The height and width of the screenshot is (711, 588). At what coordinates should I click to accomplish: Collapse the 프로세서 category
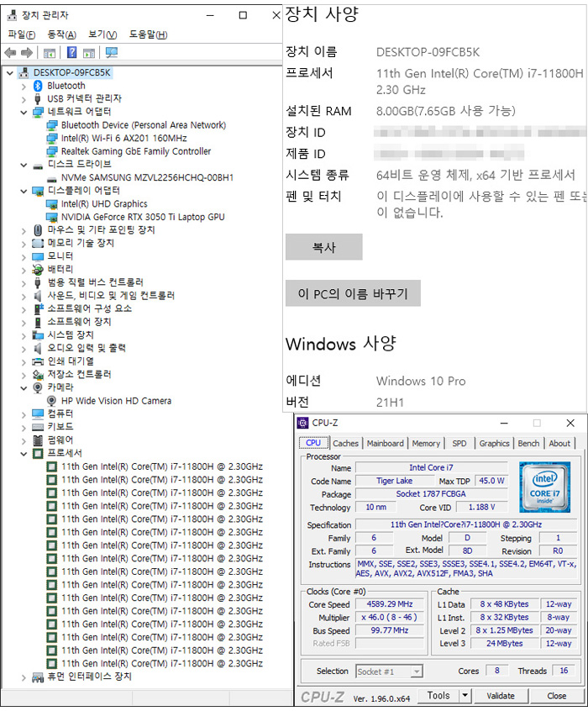(x=24, y=454)
